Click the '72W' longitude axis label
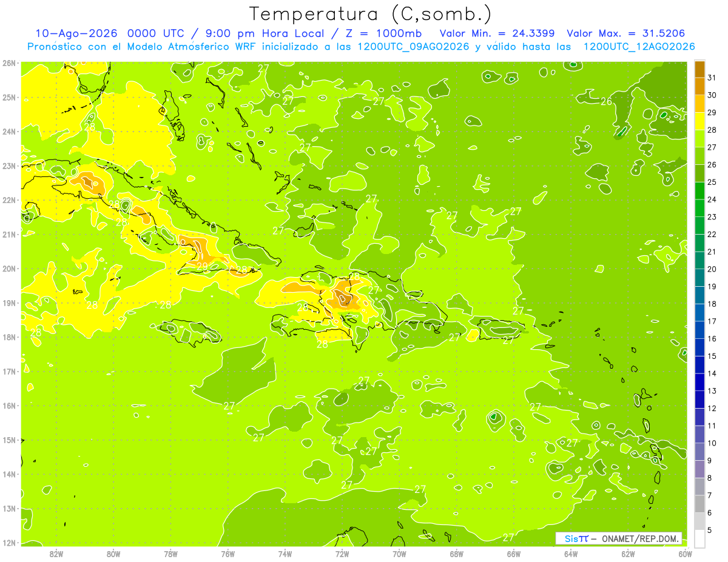Viewport: 728px width, 562px height. coord(342,554)
